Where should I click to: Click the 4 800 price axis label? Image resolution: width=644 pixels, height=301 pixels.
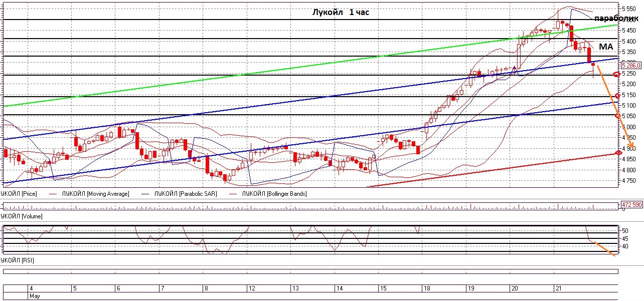pyautogui.click(x=629, y=170)
